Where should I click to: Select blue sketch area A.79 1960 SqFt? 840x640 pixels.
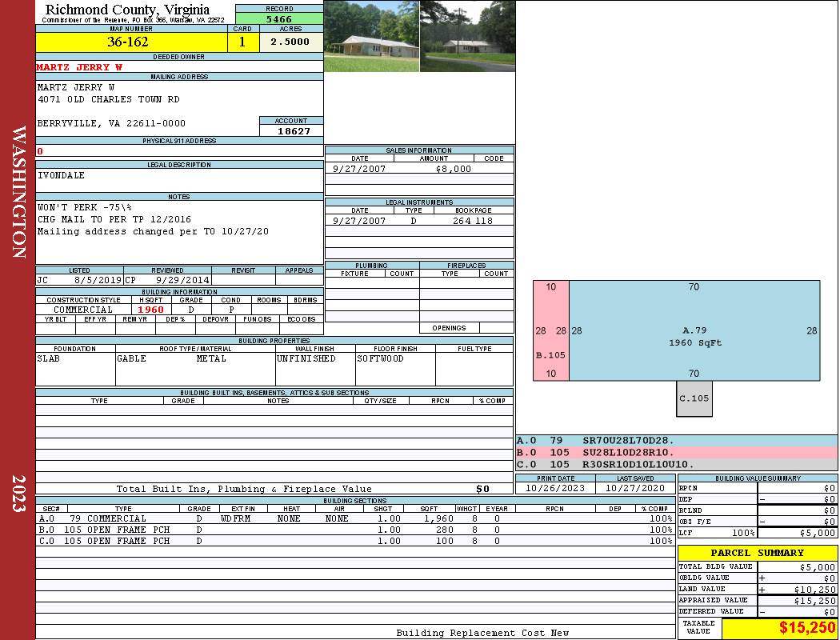pyautogui.click(x=694, y=330)
